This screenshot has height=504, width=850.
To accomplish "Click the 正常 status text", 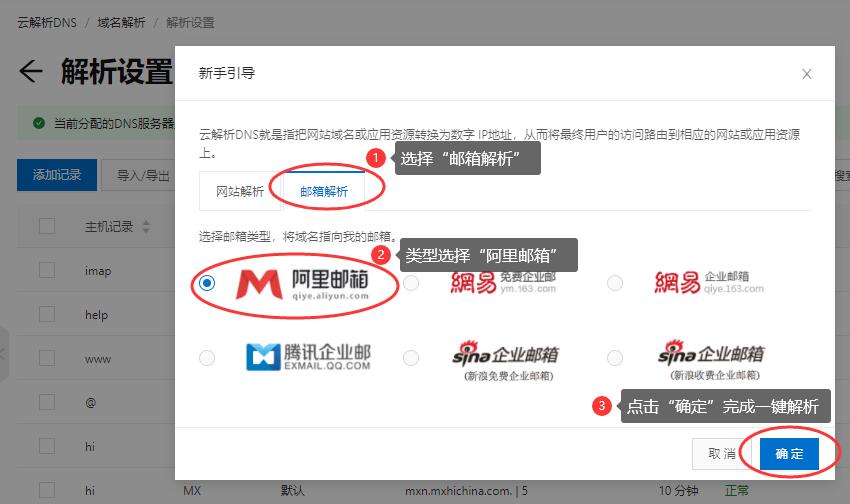I will 737,491.
